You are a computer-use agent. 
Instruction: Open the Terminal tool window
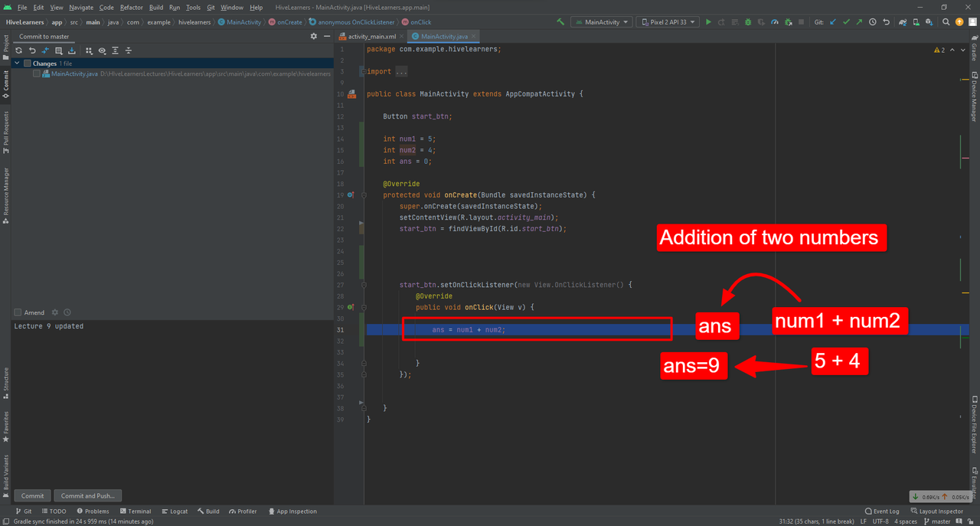click(x=135, y=511)
